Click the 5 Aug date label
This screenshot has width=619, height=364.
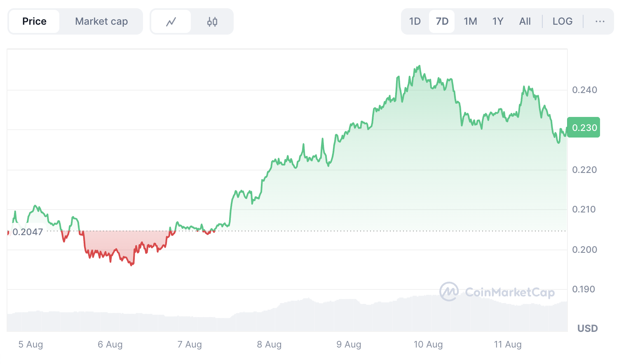point(30,344)
